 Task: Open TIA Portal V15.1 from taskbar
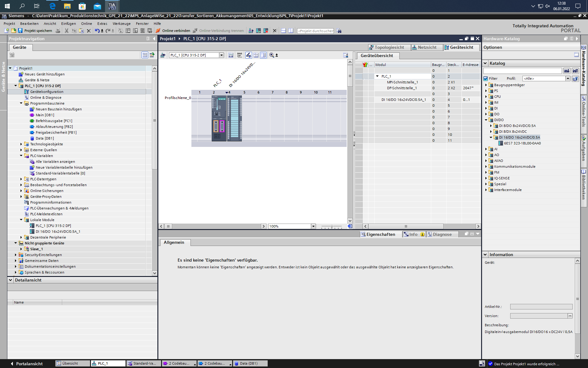click(x=112, y=6)
